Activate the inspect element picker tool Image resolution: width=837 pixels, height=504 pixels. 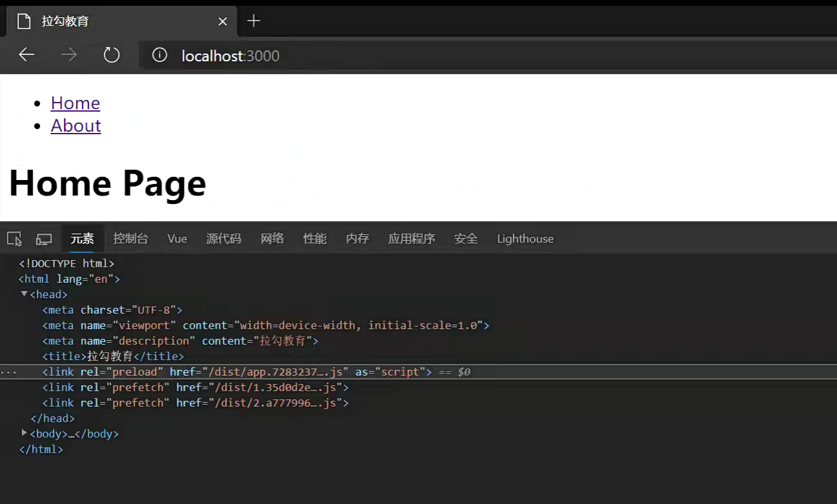click(14, 239)
